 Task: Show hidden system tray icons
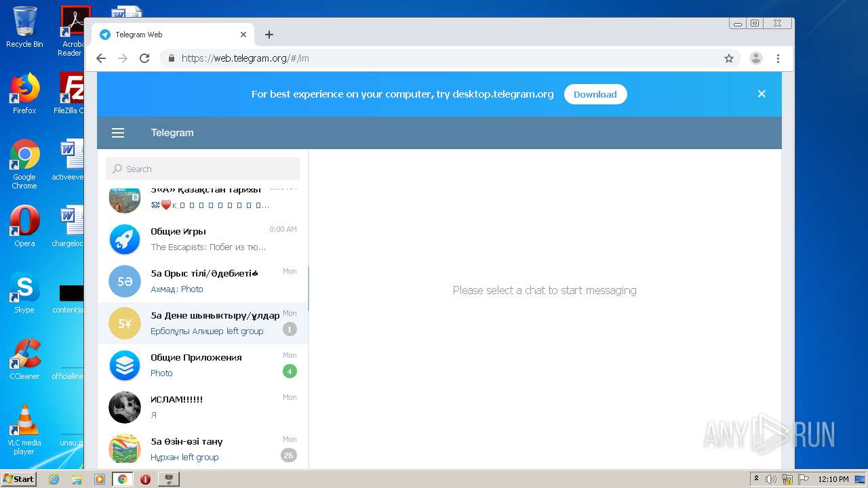click(756, 479)
